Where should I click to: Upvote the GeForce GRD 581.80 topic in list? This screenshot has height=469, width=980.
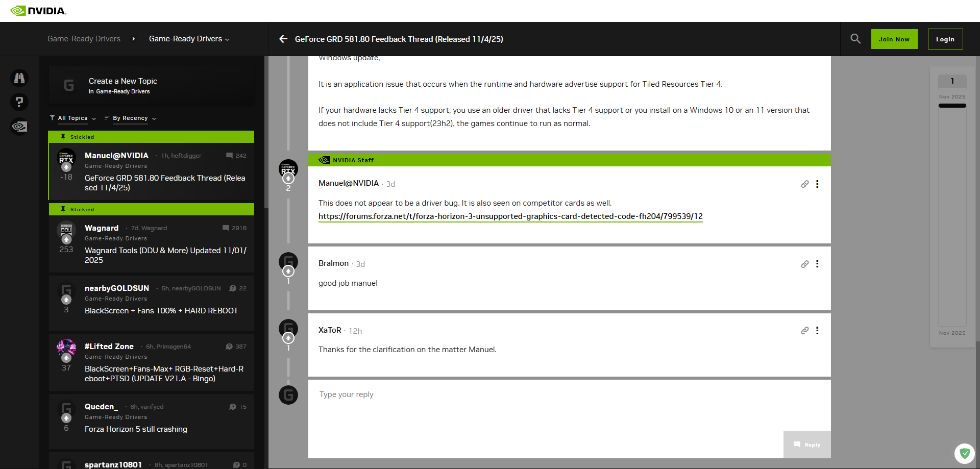66,167
